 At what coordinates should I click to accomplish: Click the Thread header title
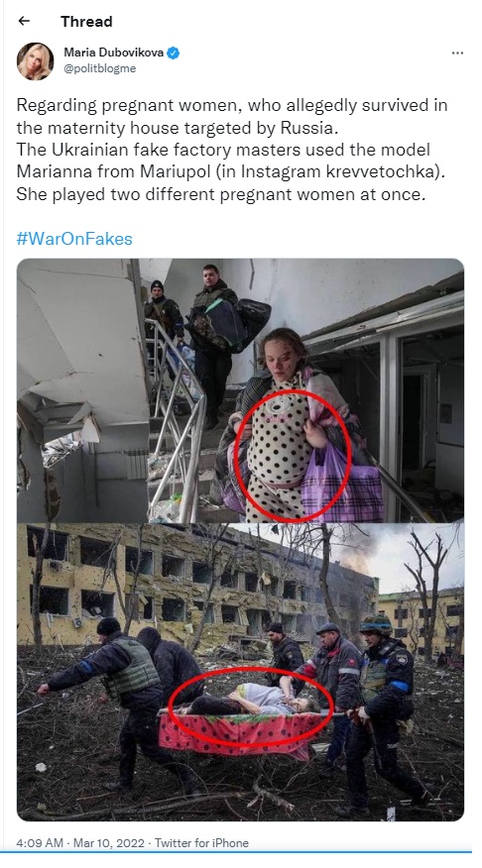coord(86,22)
